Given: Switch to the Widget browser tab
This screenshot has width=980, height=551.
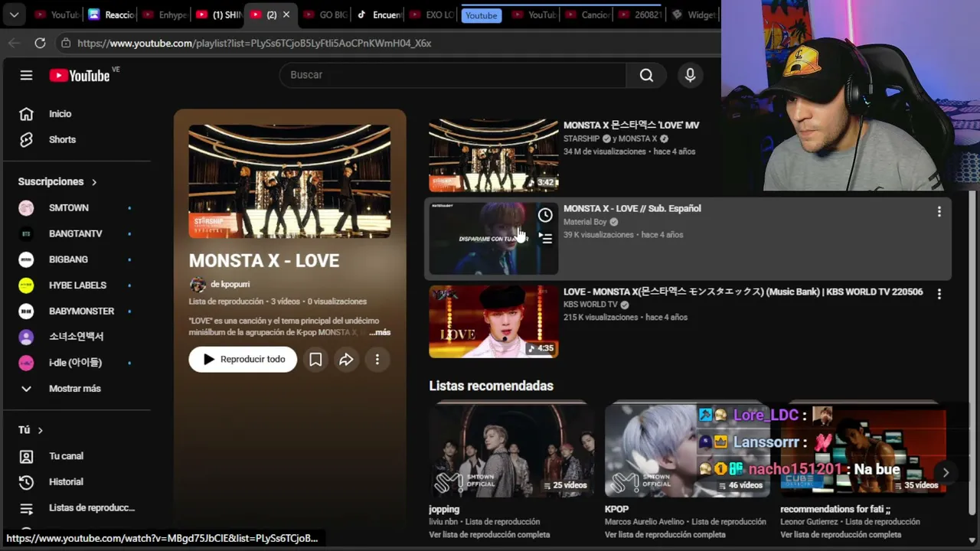Looking at the screenshot, I should click(694, 15).
